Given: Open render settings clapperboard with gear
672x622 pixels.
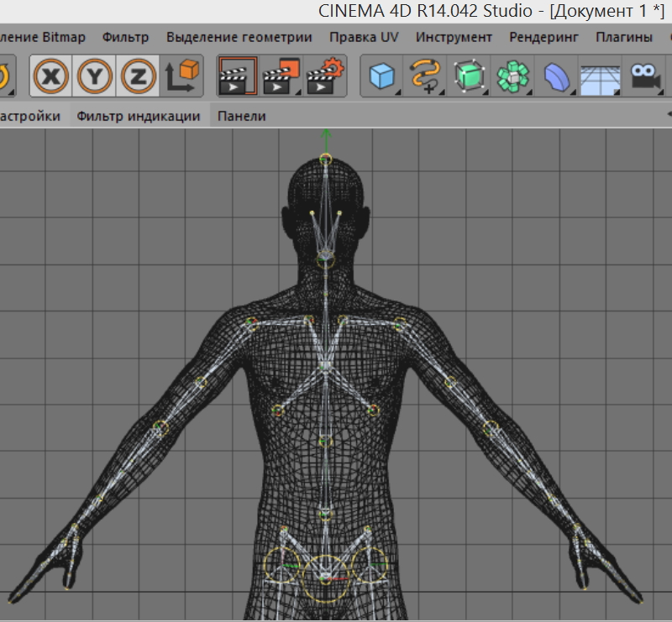Looking at the screenshot, I should pos(327,76).
